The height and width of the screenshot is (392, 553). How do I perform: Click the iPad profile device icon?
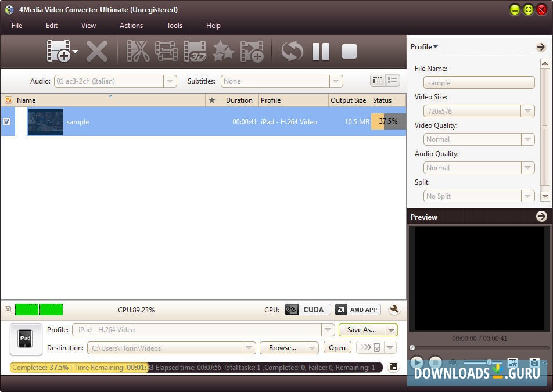[x=26, y=339]
